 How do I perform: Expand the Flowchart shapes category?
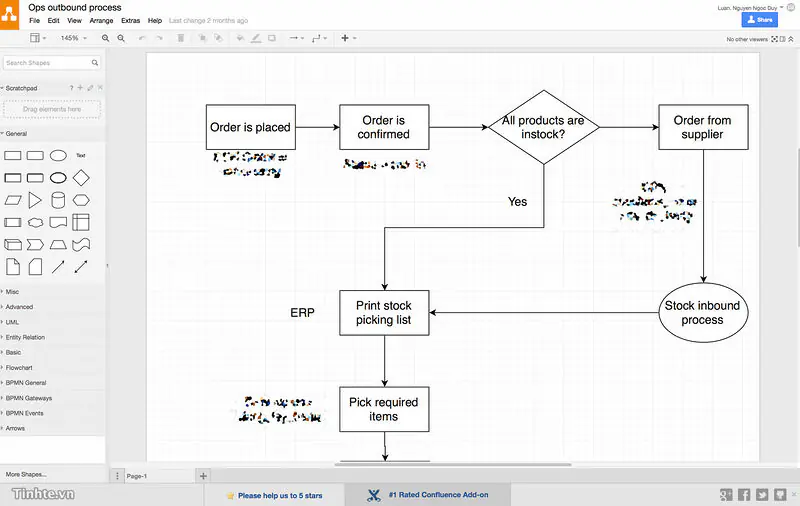point(17,368)
